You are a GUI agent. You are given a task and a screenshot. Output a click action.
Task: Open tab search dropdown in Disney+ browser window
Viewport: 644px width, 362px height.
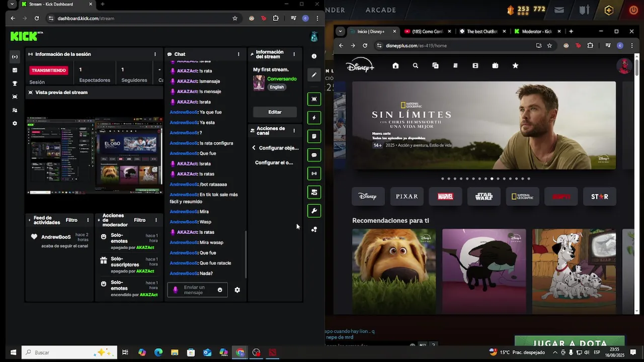(x=340, y=31)
